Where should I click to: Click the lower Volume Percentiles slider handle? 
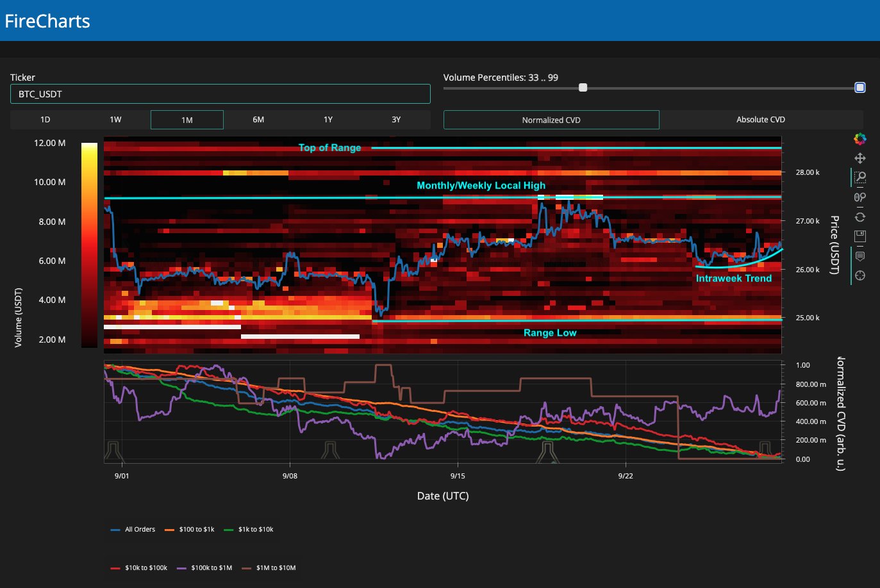click(583, 88)
